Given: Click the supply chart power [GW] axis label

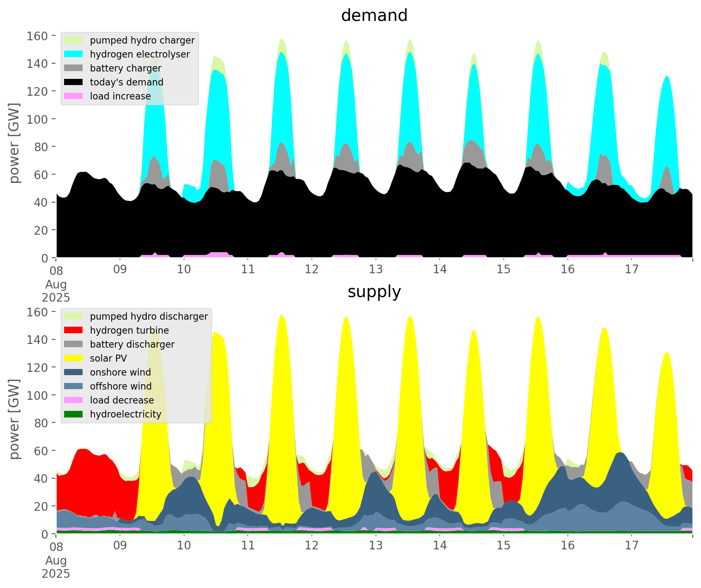Looking at the screenshot, I should (14, 419).
